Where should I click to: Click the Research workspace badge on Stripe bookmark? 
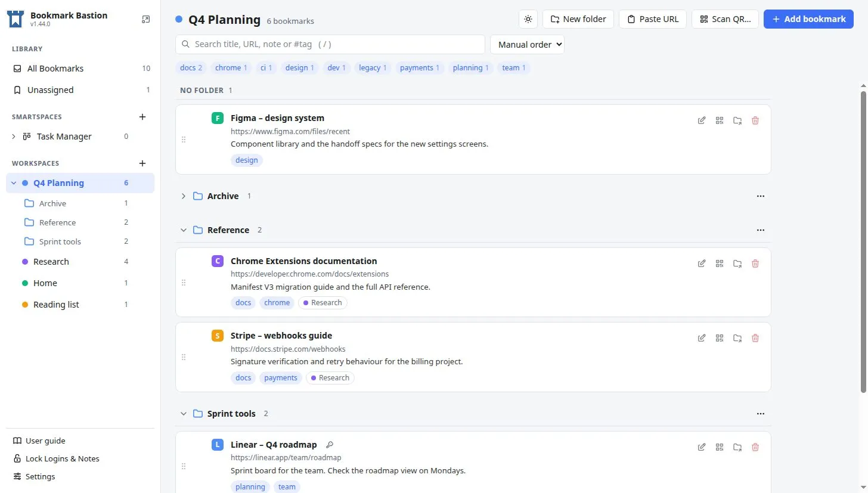330,378
